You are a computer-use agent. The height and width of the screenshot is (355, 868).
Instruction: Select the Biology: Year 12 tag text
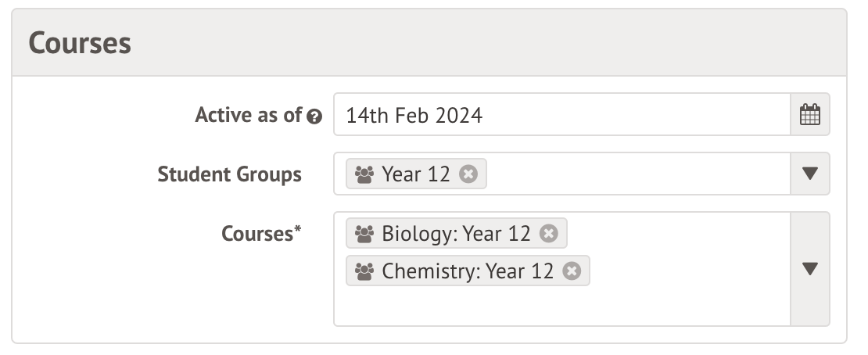click(x=456, y=233)
